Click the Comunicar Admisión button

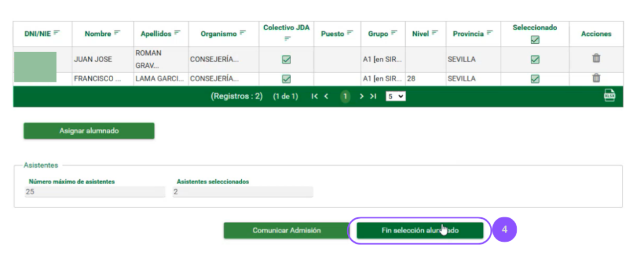tap(287, 231)
